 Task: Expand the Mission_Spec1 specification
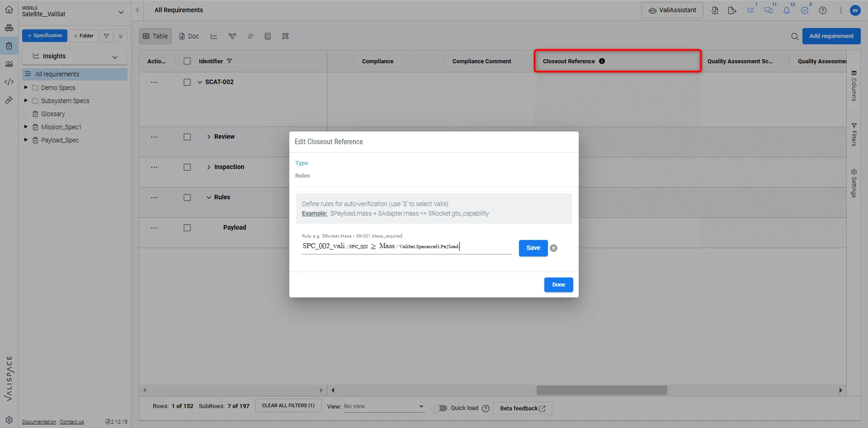26,127
